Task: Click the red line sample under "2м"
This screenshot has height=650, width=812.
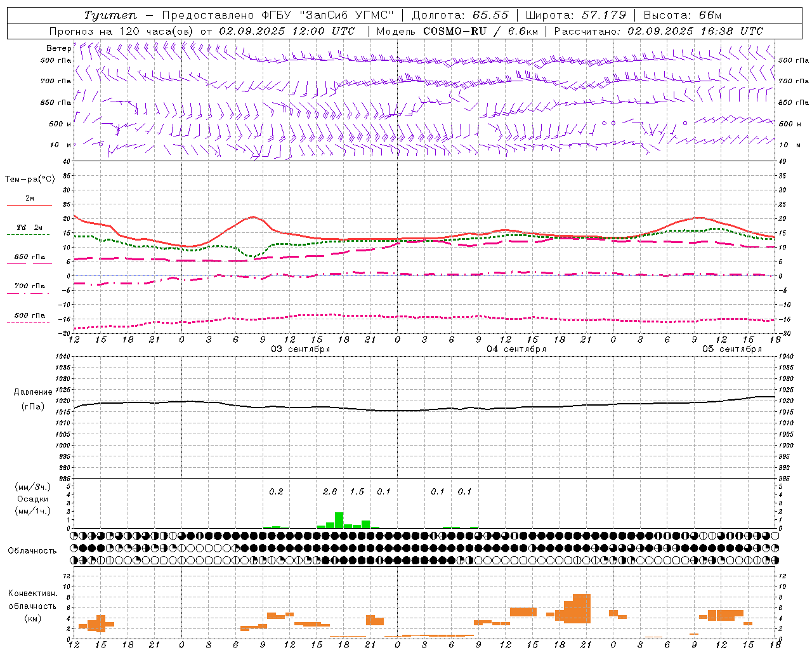Action: point(29,205)
